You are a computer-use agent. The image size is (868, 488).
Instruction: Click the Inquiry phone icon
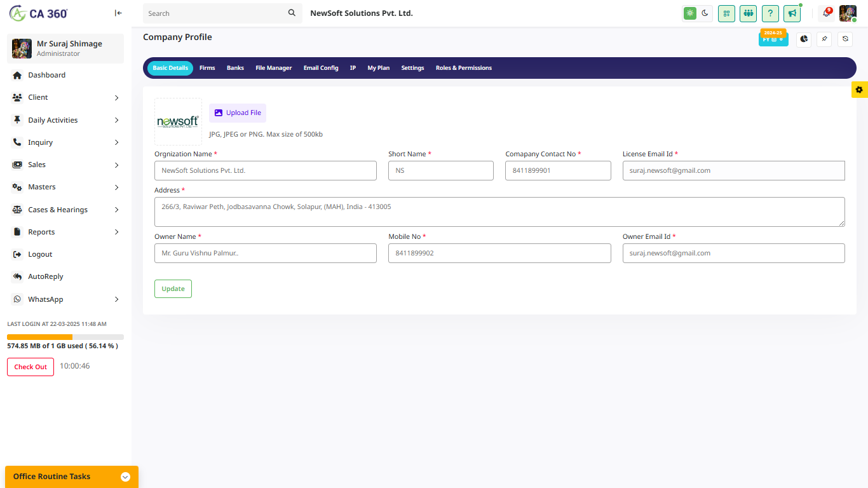tap(17, 142)
